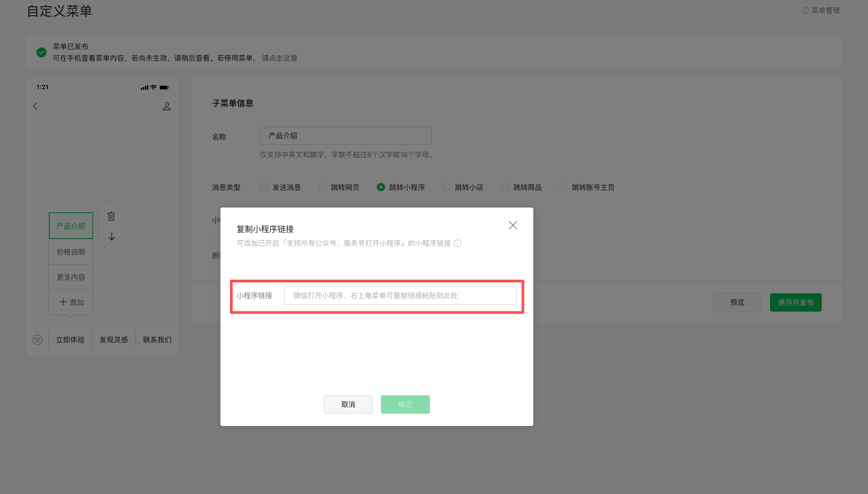Click the info icon beside the dialog description
This screenshot has width=868, height=494.
click(x=457, y=243)
